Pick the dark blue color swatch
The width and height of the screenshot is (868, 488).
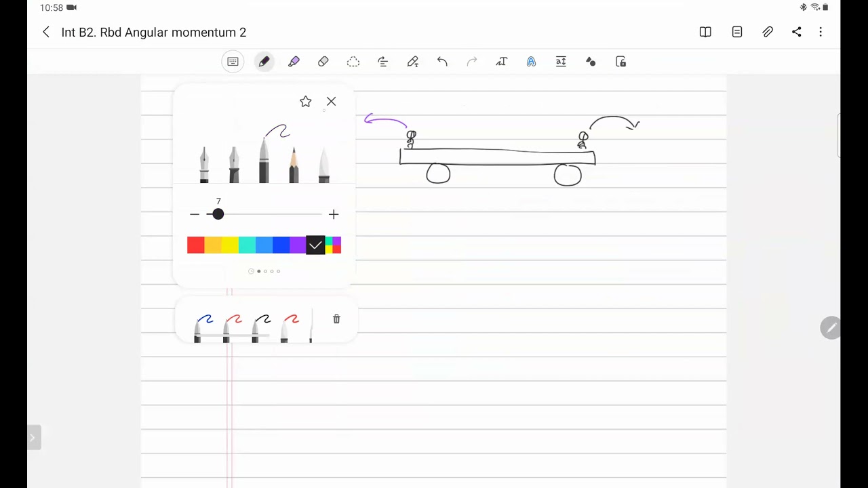(x=281, y=245)
